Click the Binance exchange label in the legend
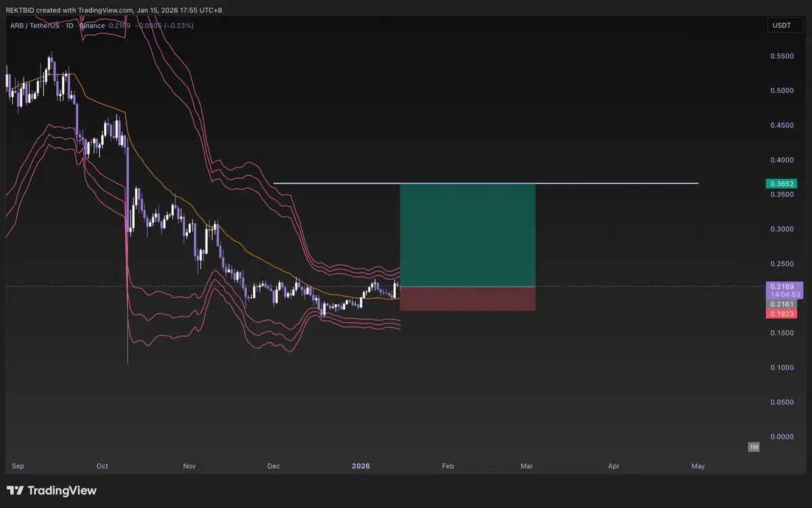The height and width of the screenshot is (508, 812). click(x=91, y=26)
